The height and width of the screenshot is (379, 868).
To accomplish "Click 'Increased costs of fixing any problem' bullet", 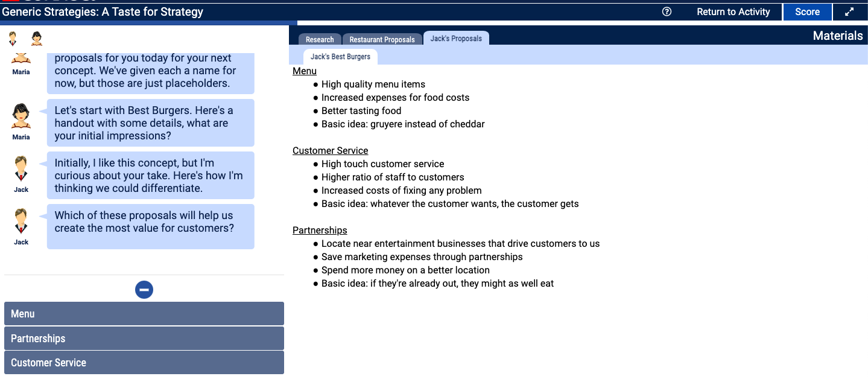I will [x=402, y=191].
